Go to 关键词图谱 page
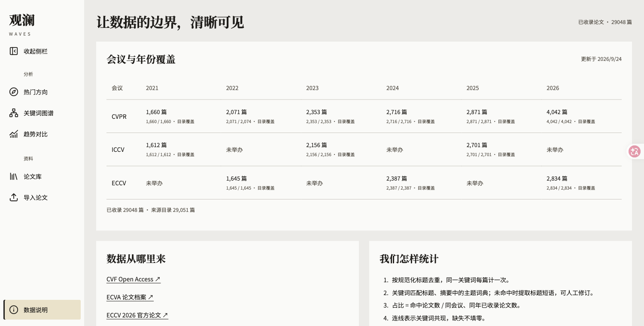This screenshot has height=326, width=644. [x=42, y=113]
